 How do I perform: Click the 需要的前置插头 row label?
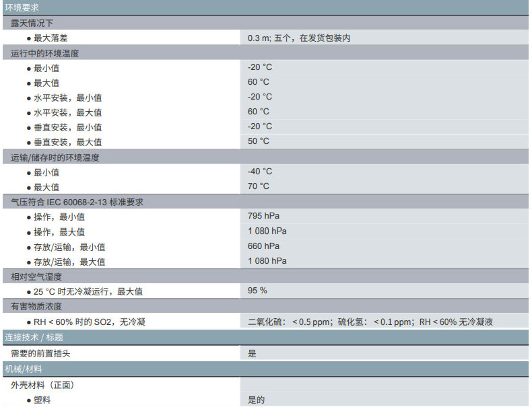[40, 353]
